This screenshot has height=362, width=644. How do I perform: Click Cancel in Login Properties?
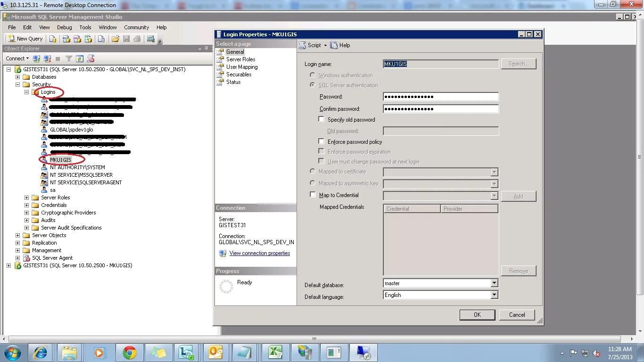coord(517,315)
